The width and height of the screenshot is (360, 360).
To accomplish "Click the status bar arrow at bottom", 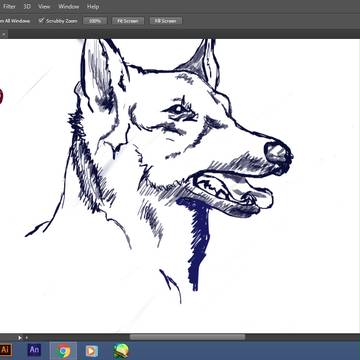I will tap(20, 338).
